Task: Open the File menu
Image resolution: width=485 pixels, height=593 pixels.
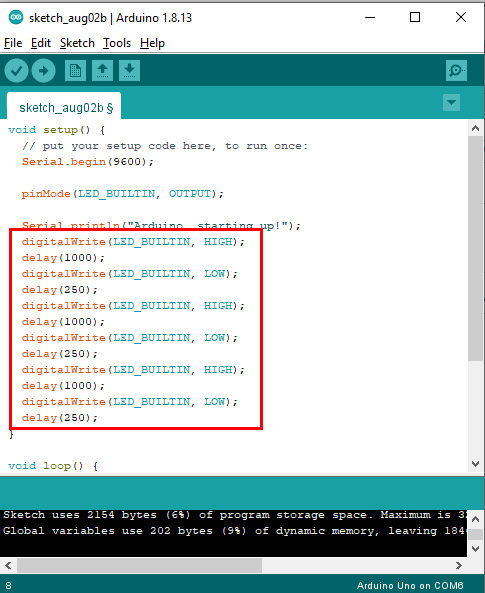Action: click(13, 43)
